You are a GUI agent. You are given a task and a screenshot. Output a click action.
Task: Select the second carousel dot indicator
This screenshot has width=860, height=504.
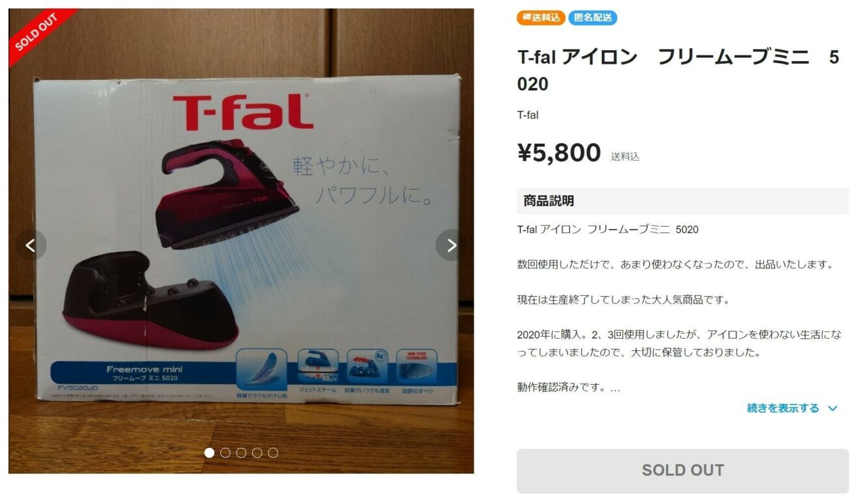tap(225, 453)
